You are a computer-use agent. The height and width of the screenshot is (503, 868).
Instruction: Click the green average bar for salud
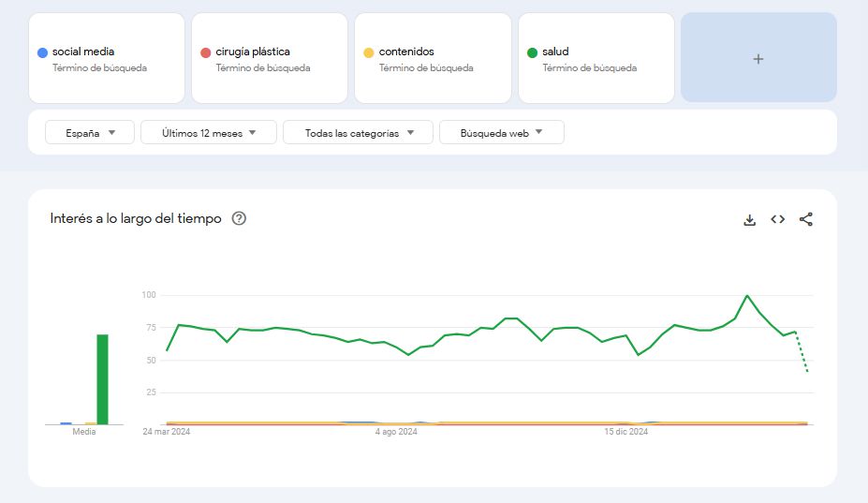[x=102, y=379]
